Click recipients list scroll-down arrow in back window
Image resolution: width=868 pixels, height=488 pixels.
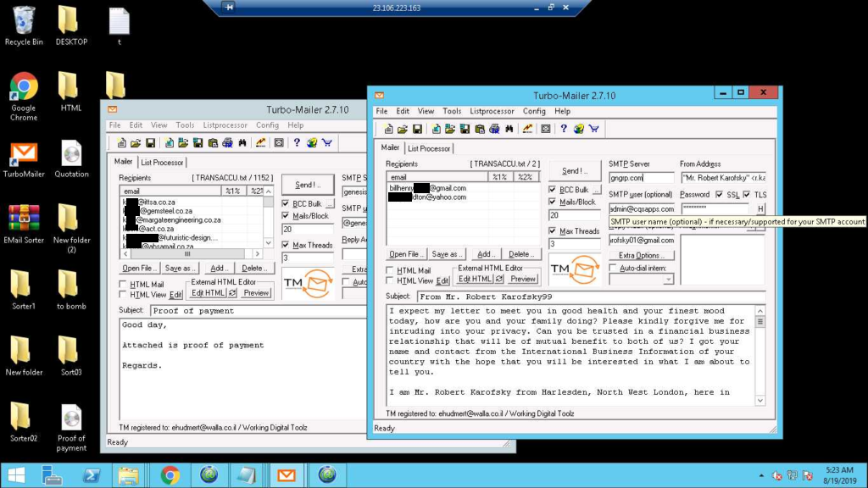(269, 243)
